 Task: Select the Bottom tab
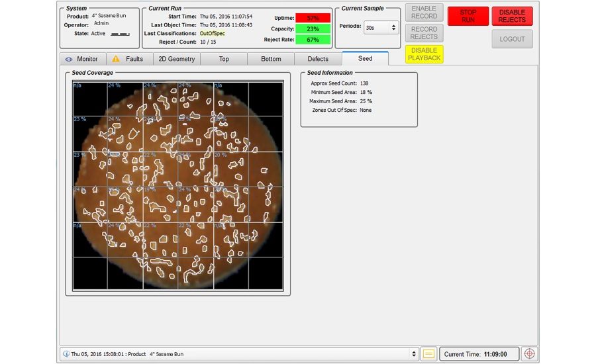(271, 59)
